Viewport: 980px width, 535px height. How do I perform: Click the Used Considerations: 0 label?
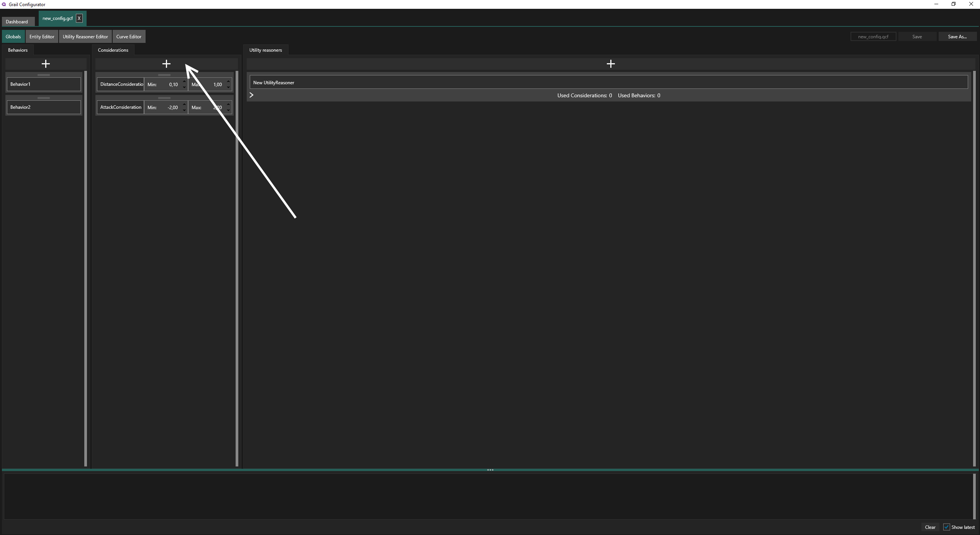point(584,95)
